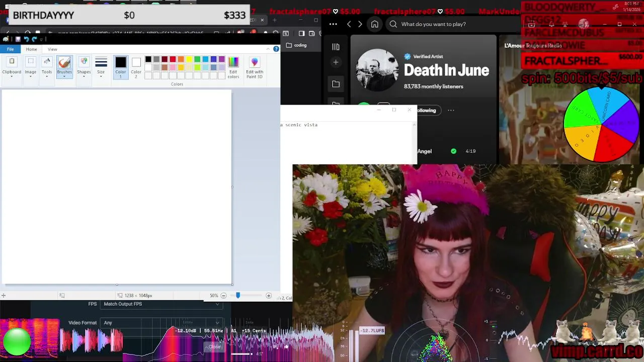This screenshot has height=362, width=644.
Task: Go forward in Spotify navigation
Action: point(360,24)
